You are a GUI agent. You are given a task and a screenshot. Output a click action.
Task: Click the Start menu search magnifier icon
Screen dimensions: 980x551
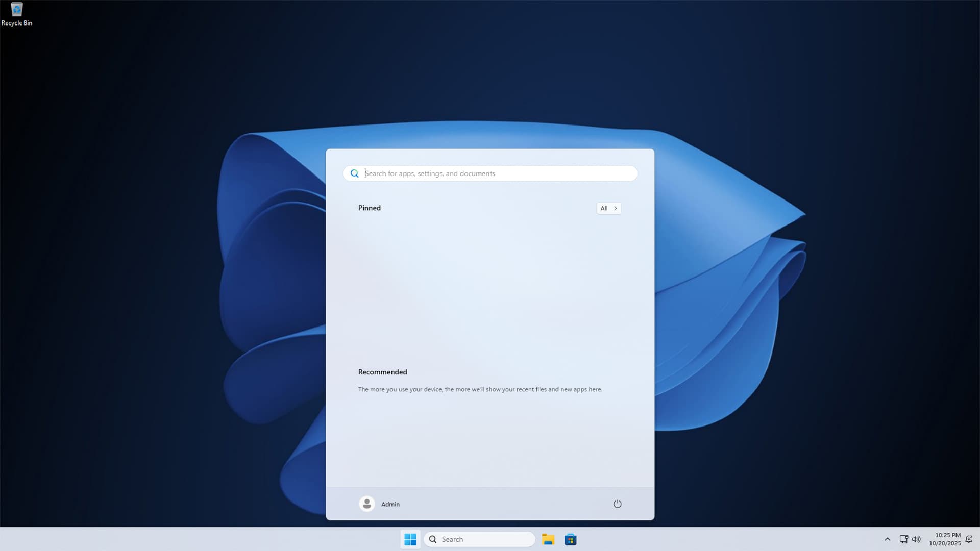[354, 173]
